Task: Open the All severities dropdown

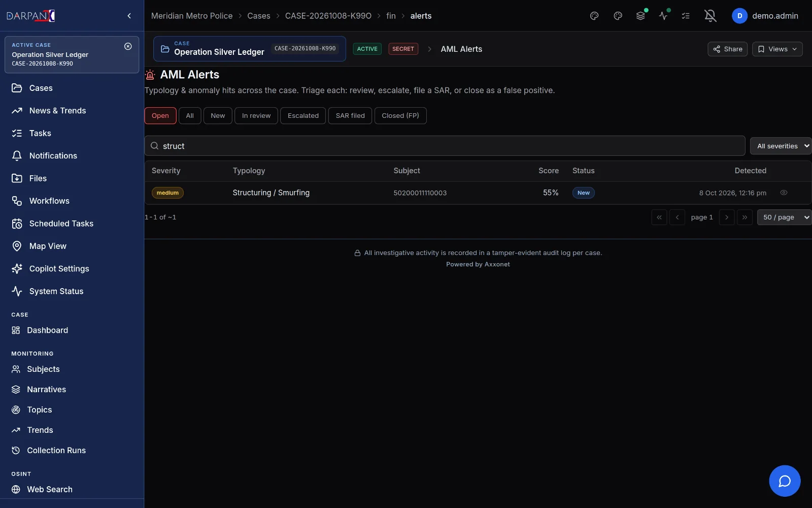Action: [781, 146]
